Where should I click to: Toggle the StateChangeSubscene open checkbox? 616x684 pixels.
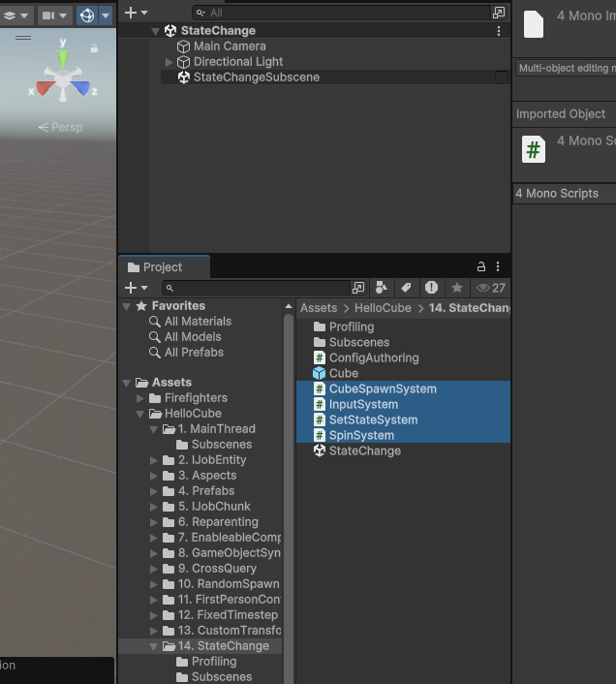click(x=502, y=78)
